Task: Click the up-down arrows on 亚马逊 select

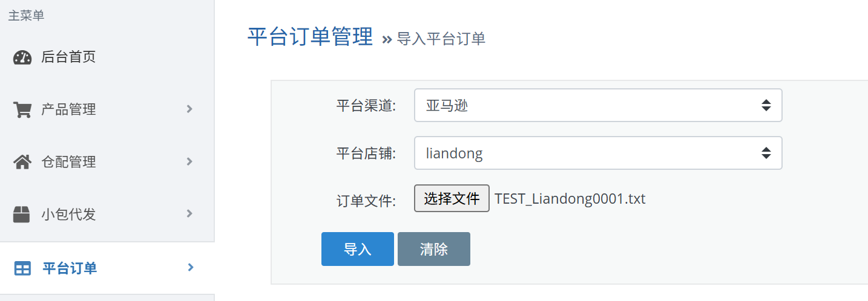Action: (766, 105)
